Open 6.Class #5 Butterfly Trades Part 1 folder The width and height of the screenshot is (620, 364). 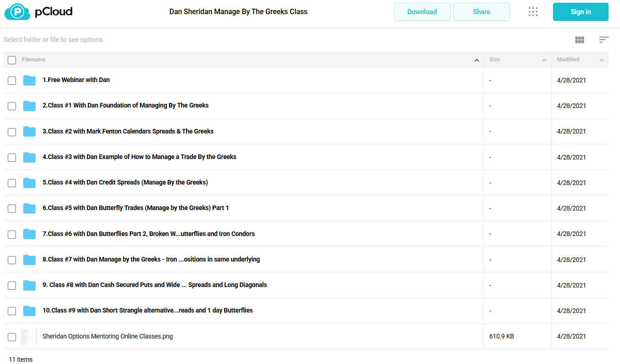pyautogui.click(x=136, y=208)
